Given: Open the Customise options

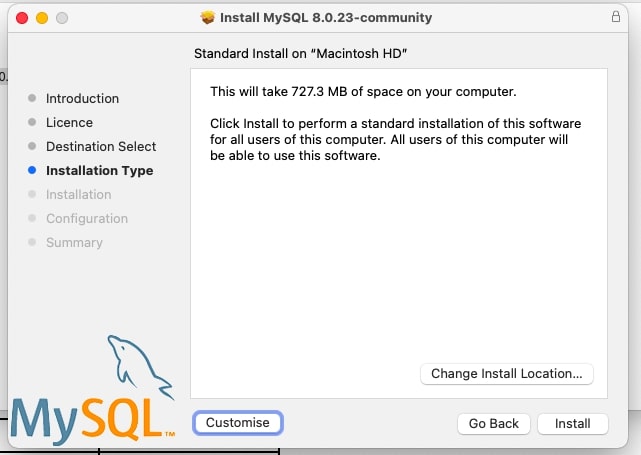Looking at the screenshot, I should 237,422.
